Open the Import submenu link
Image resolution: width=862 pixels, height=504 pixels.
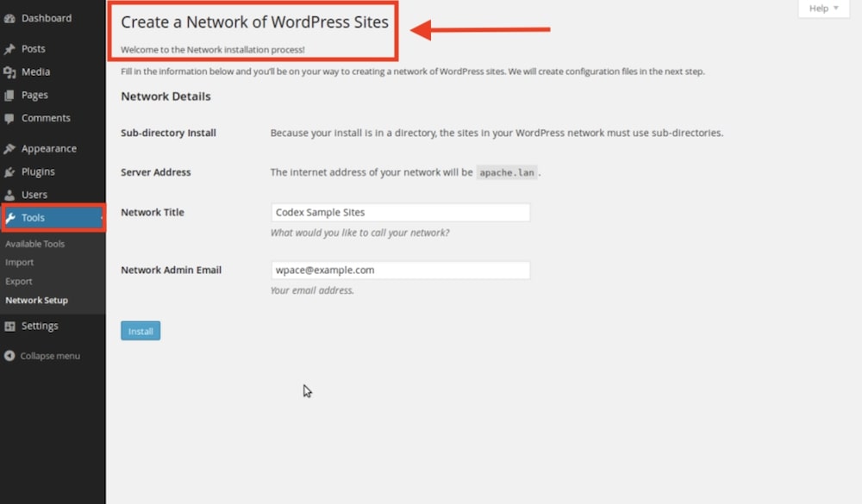[19, 263]
